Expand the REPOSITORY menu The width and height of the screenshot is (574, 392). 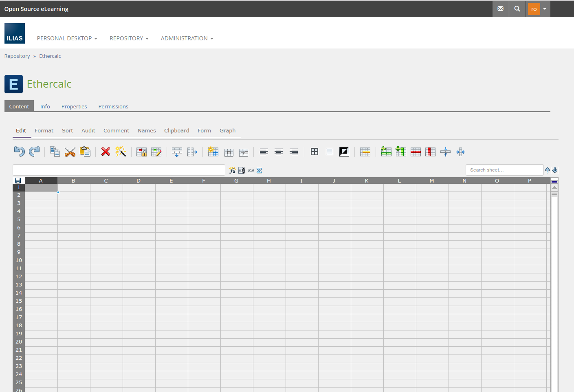click(x=129, y=38)
